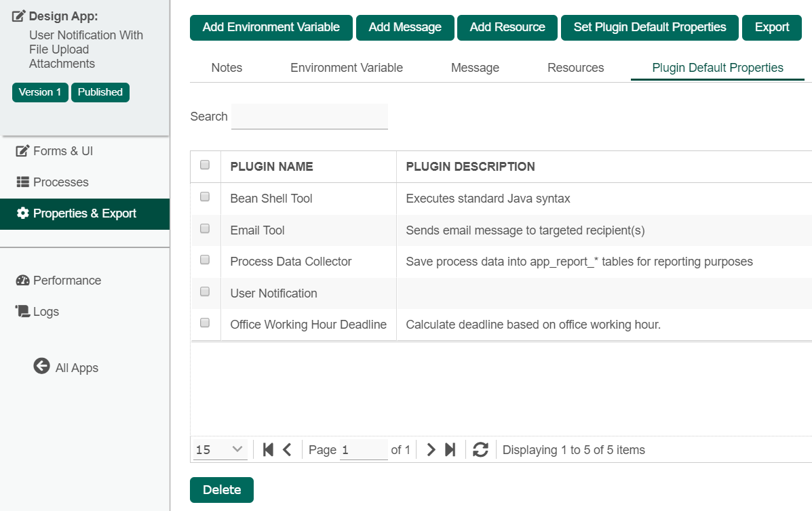Tick the Bean Shell Tool checkbox
This screenshot has width=812, height=511.
pyautogui.click(x=205, y=197)
